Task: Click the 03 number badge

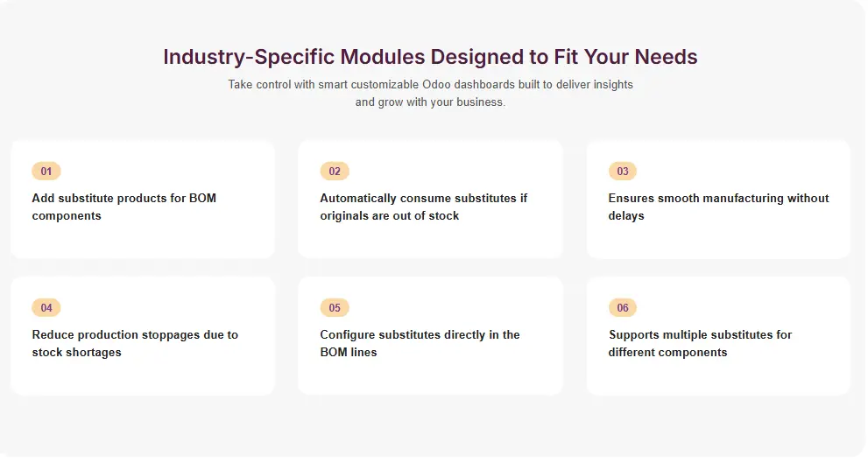Action: click(x=623, y=171)
